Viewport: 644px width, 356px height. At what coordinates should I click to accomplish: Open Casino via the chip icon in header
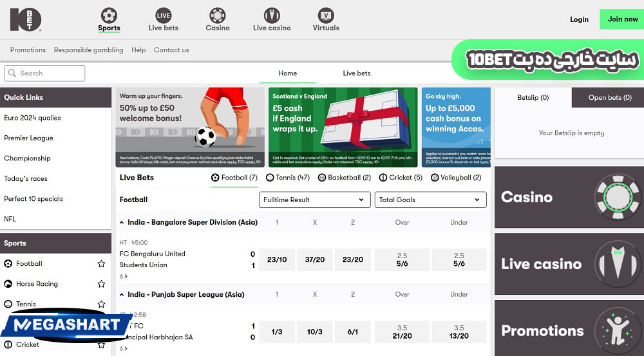pyautogui.click(x=217, y=15)
